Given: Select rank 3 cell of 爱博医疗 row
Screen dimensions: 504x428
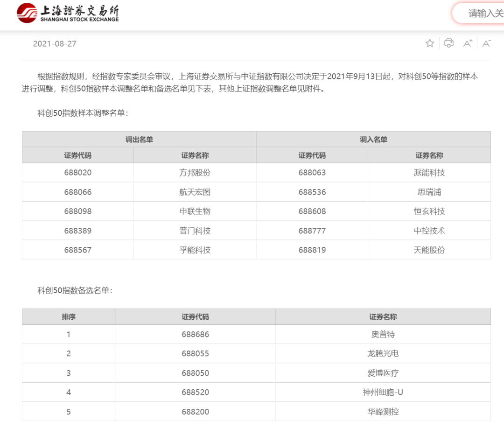Looking at the screenshot, I should tap(69, 373).
